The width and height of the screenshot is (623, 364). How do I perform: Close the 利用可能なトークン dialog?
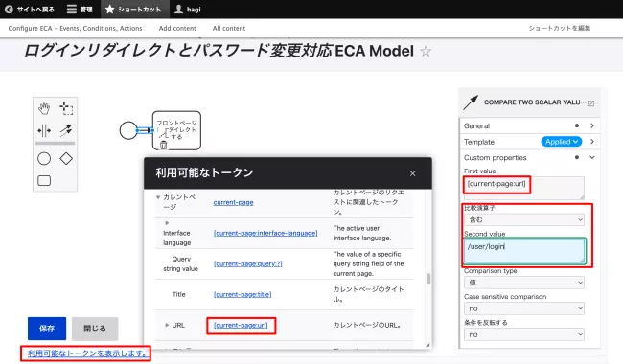tap(413, 173)
